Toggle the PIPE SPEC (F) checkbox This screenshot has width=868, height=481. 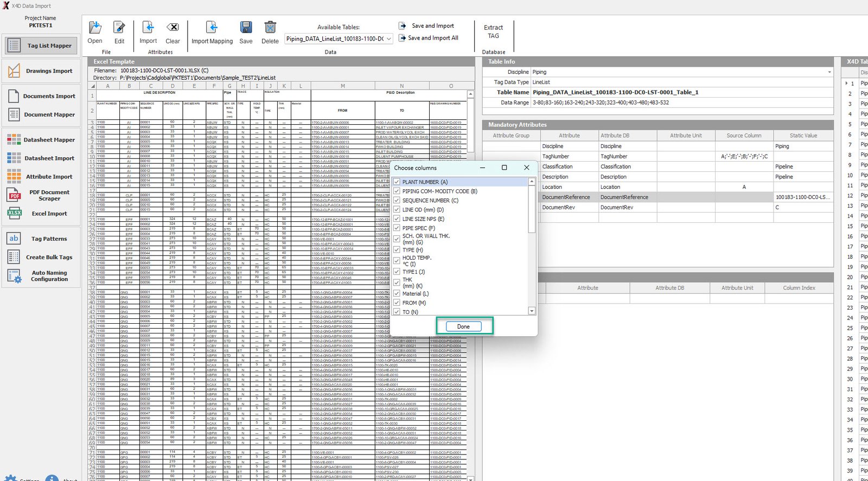(397, 228)
